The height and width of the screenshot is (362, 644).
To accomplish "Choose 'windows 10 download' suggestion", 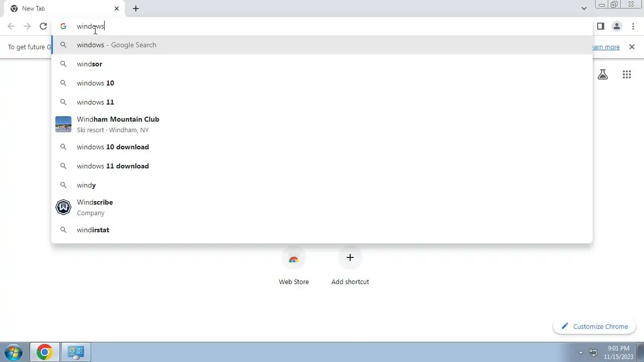I will [x=322, y=147].
